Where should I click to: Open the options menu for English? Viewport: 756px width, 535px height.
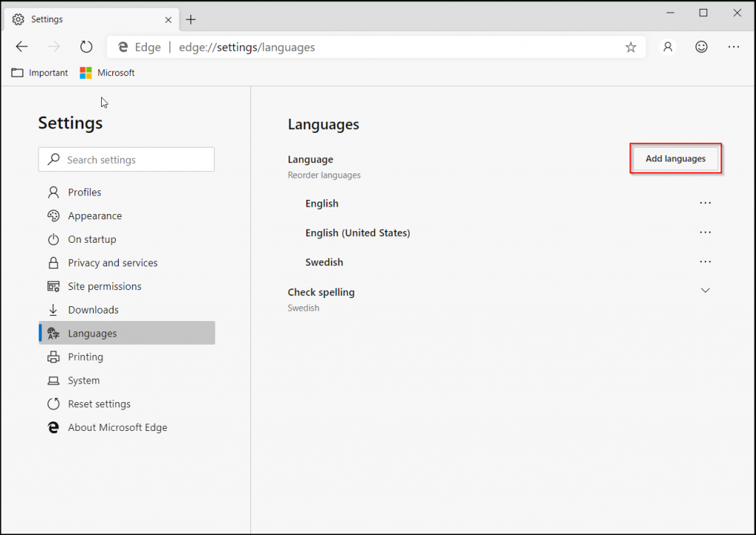coord(705,203)
